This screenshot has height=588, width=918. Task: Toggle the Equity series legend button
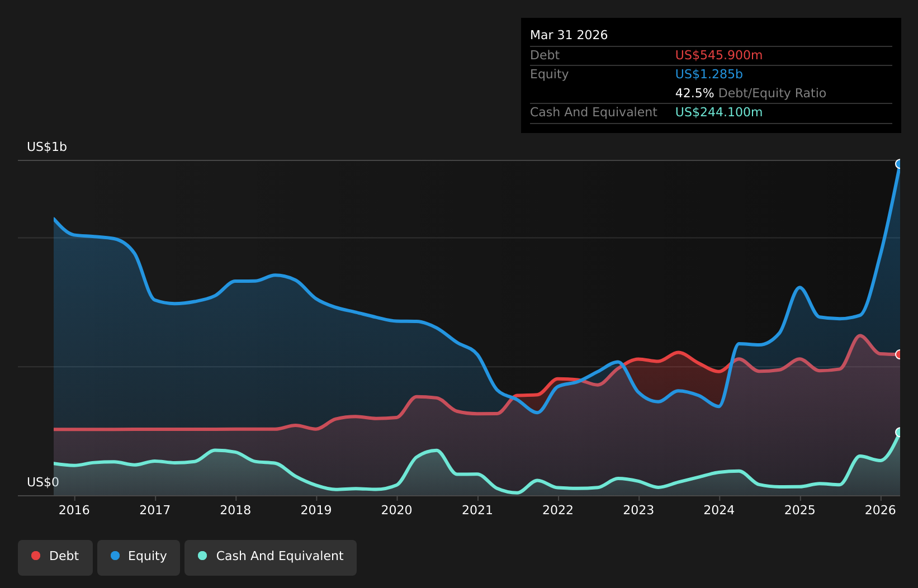point(139,557)
